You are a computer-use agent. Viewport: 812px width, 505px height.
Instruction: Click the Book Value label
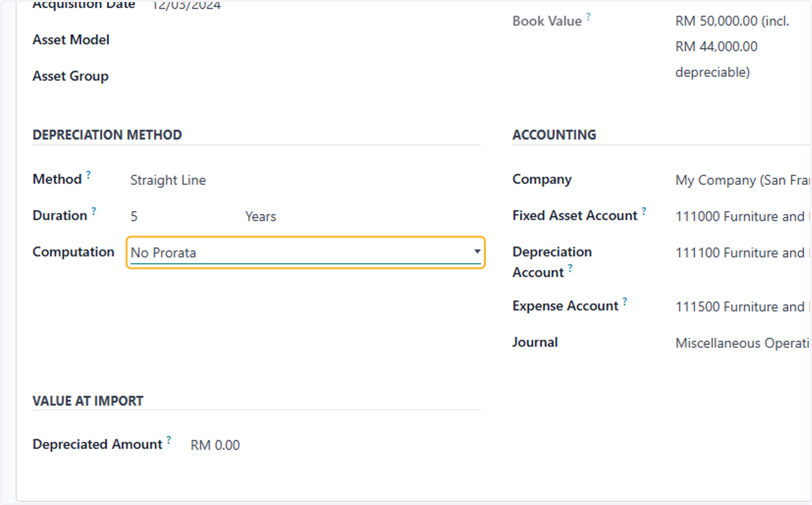547,21
